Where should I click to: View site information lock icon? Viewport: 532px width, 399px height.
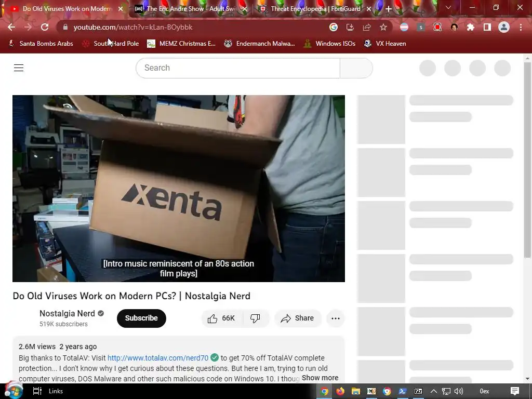65,27
